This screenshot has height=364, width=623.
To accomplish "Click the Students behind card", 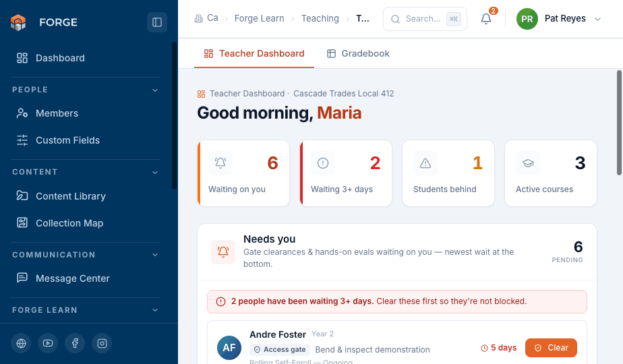I will pos(448,173).
